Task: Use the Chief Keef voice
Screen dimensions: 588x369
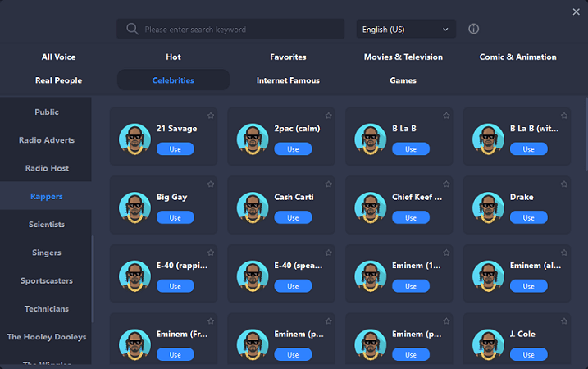Action: point(411,217)
